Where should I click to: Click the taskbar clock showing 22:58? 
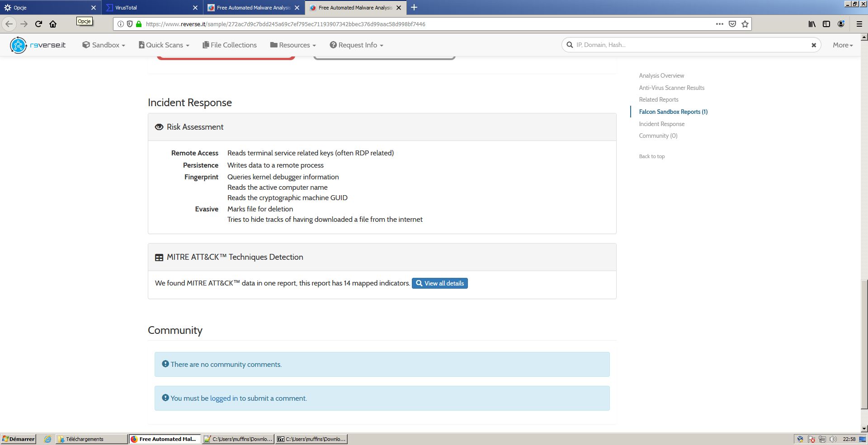pyautogui.click(x=849, y=439)
